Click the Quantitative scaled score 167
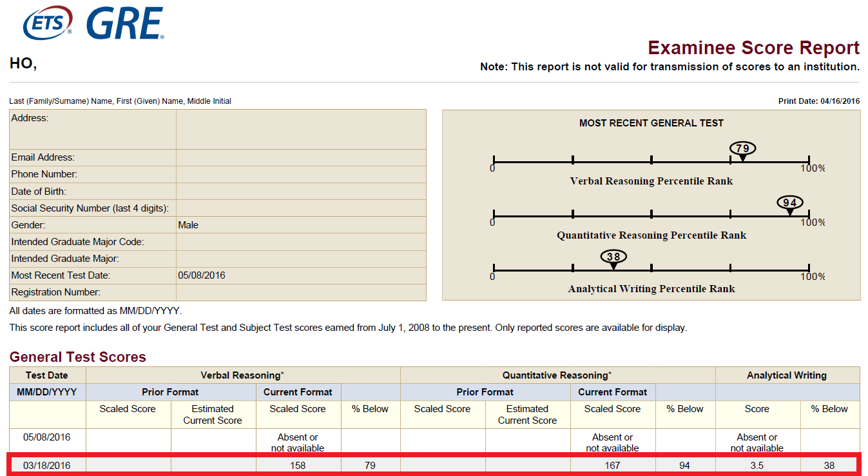 click(x=612, y=465)
